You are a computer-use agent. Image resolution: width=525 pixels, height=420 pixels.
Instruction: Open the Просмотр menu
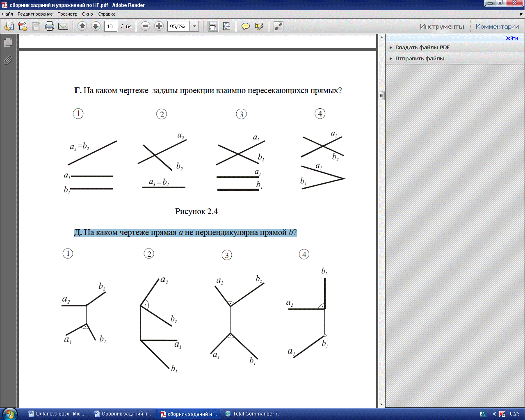tap(67, 14)
